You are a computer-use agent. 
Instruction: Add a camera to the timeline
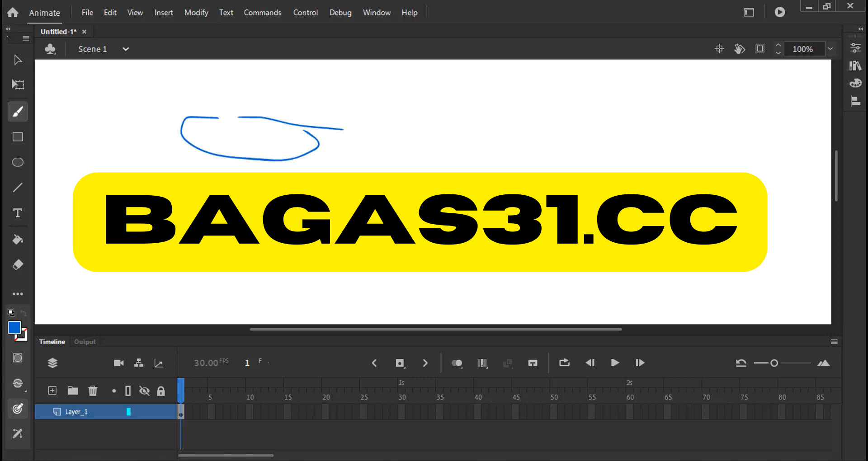click(x=118, y=363)
